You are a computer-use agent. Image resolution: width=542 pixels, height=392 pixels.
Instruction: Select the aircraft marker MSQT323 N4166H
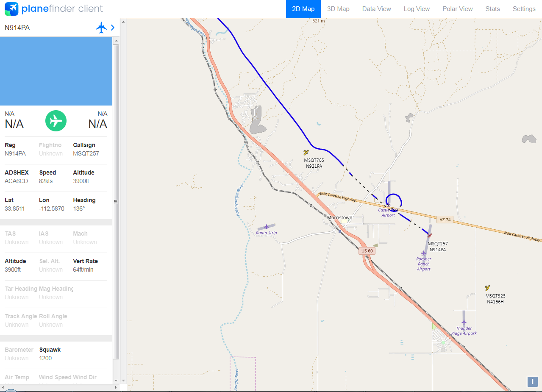coord(487,288)
